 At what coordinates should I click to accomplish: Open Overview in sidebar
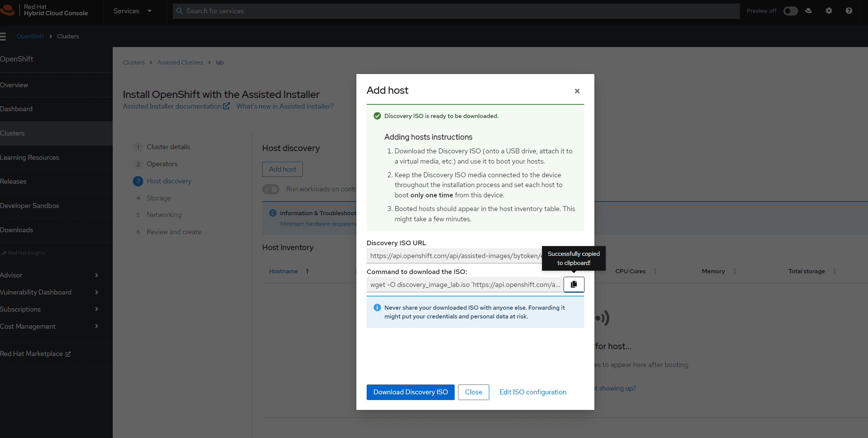[56, 85]
